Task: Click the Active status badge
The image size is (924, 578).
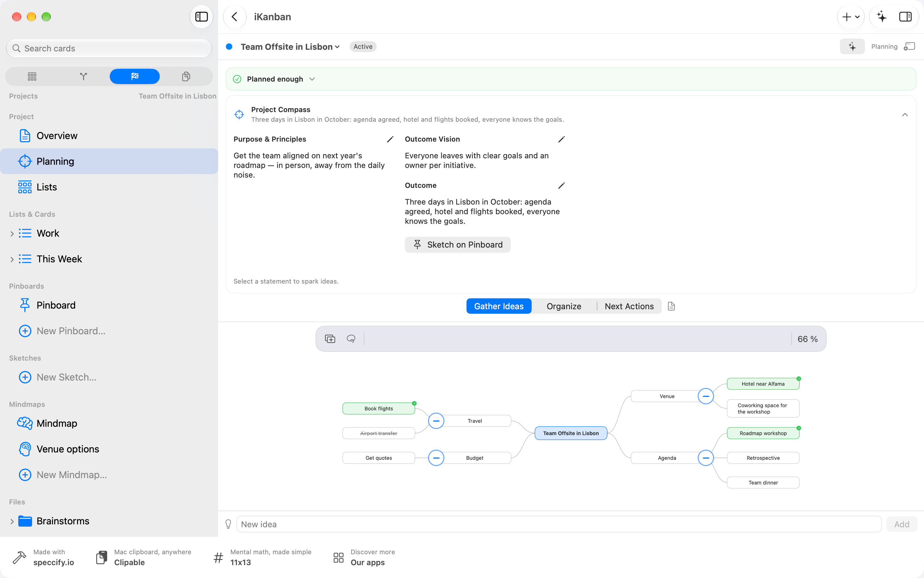Action: tap(363, 47)
